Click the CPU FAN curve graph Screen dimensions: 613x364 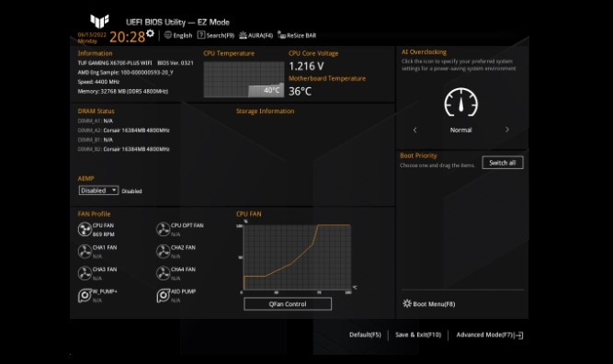pos(297,257)
